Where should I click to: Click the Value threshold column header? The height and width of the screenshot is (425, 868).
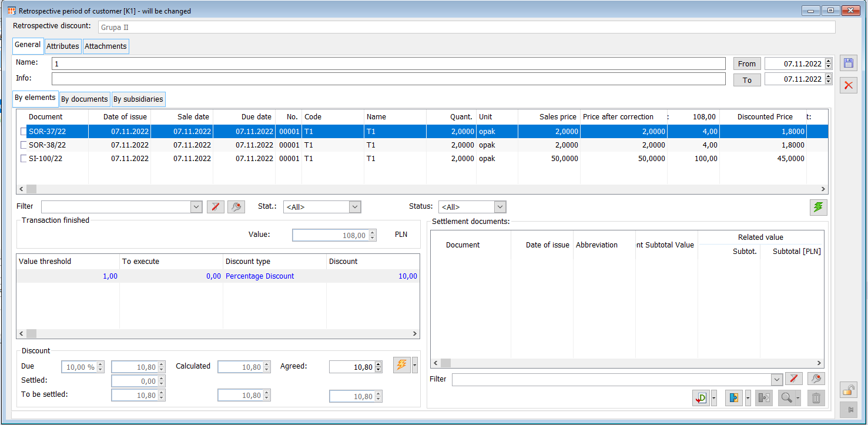pyautogui.click(x=68, y=262)
